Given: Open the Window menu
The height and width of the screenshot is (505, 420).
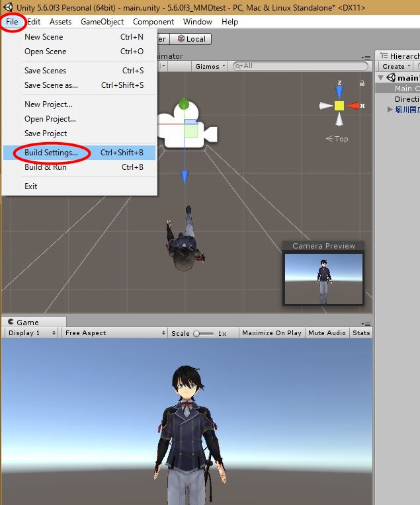Looking at the screenshot, I should click(197, 22).
